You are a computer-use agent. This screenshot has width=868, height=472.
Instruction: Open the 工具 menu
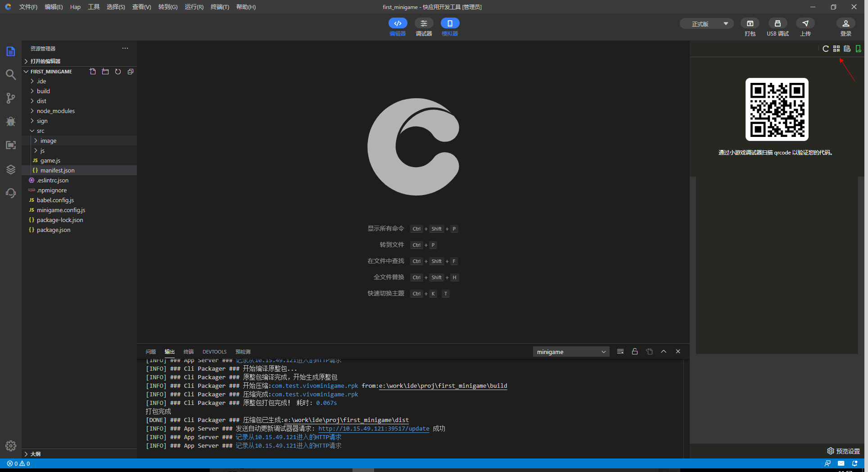[94, 7]
